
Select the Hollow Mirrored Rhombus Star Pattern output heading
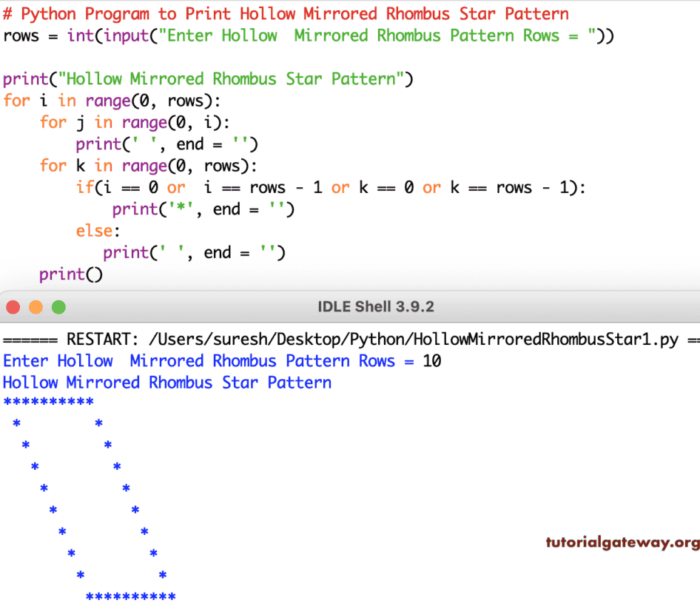(166, 383)
